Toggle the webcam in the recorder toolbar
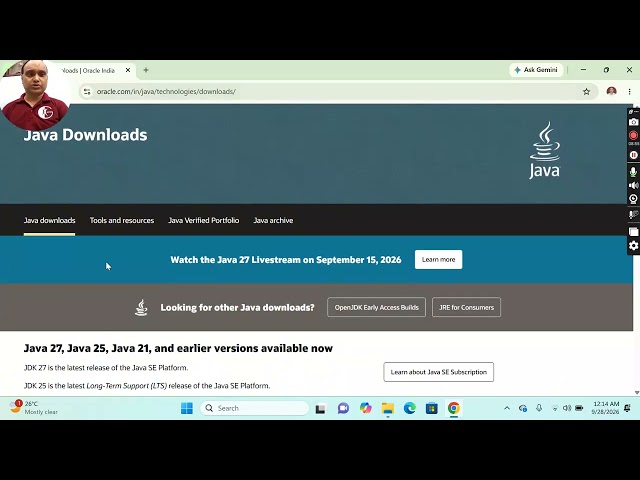The height and width of the screenshot is (480, 640). (x=633, y=199)
